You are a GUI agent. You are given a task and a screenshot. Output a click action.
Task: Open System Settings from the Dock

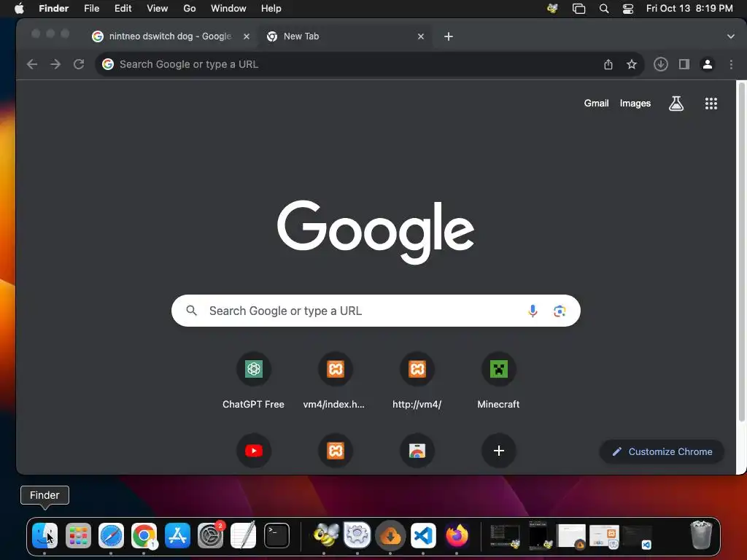tap(210, 535)
